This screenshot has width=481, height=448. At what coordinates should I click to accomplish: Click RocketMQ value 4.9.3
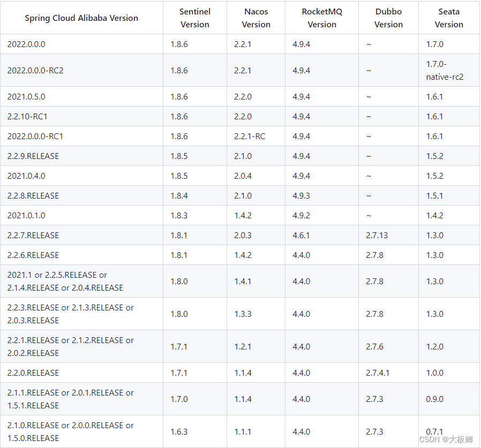coord(301,196)
